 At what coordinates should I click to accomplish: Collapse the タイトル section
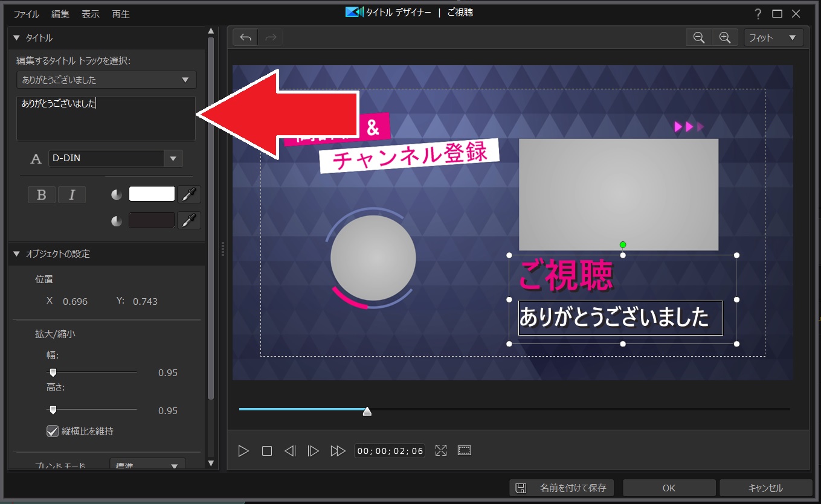(x=16, y=38)
